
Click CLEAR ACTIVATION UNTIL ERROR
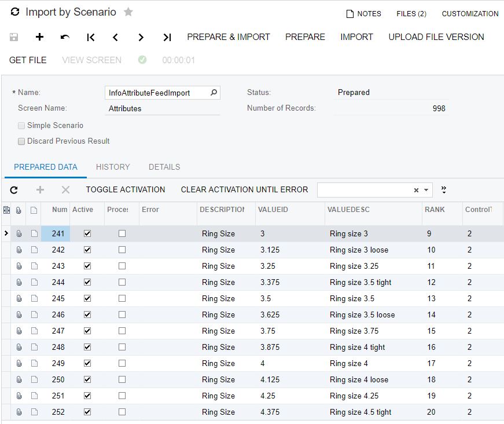(244, 190)
